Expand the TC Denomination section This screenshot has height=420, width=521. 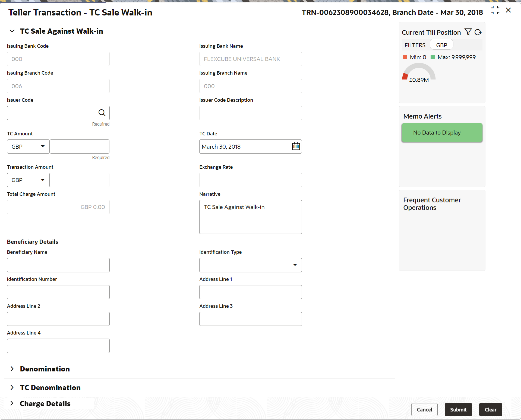point(12,387)
